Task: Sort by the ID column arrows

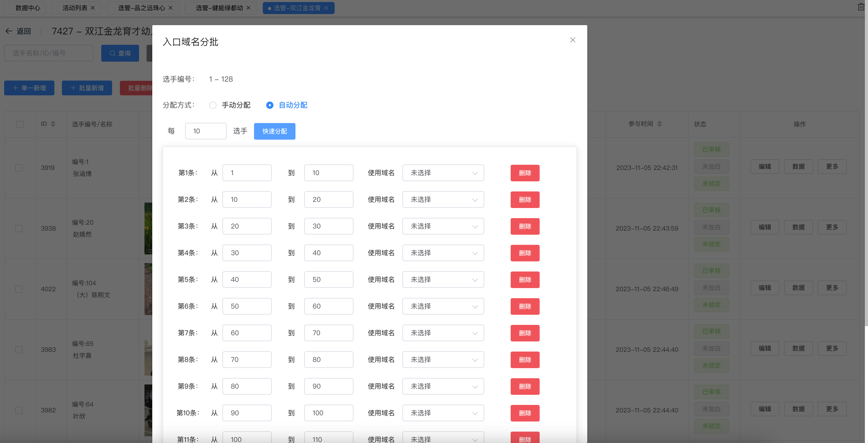Action: 53,124
